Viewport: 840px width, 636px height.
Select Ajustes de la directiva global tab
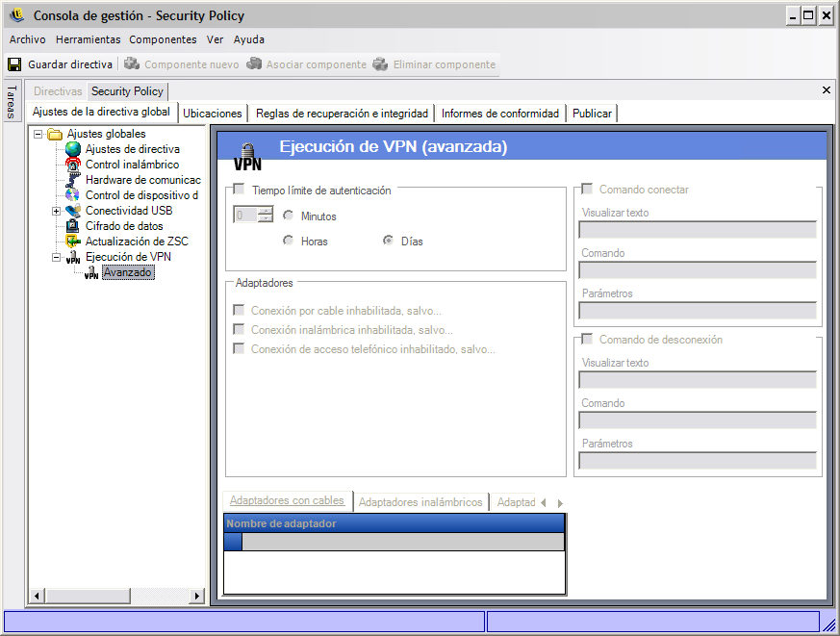[101, 112]
